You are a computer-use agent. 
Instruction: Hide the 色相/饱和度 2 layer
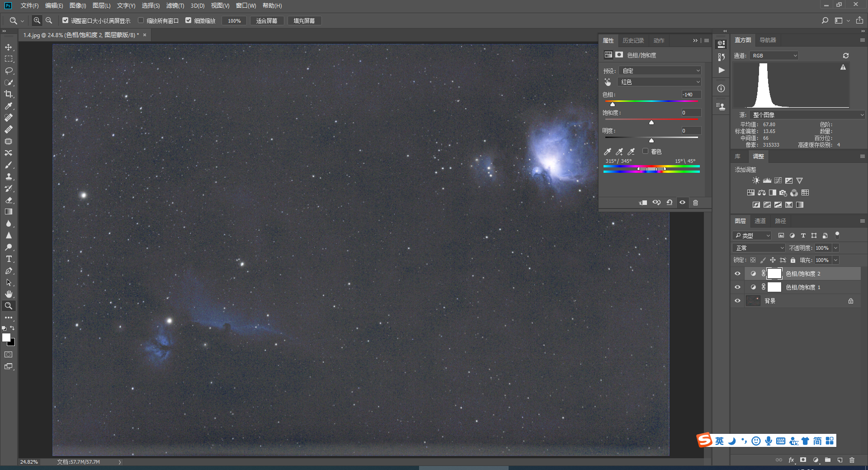[x=737, y=274]
